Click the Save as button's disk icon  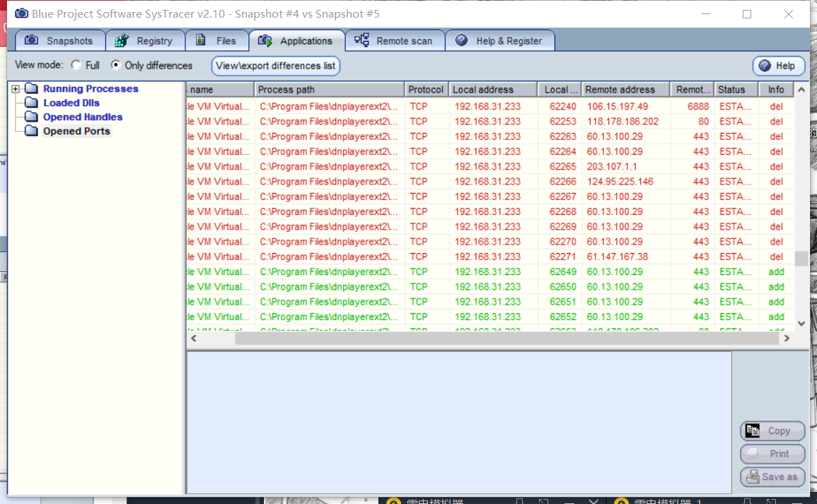pos(753,476)
